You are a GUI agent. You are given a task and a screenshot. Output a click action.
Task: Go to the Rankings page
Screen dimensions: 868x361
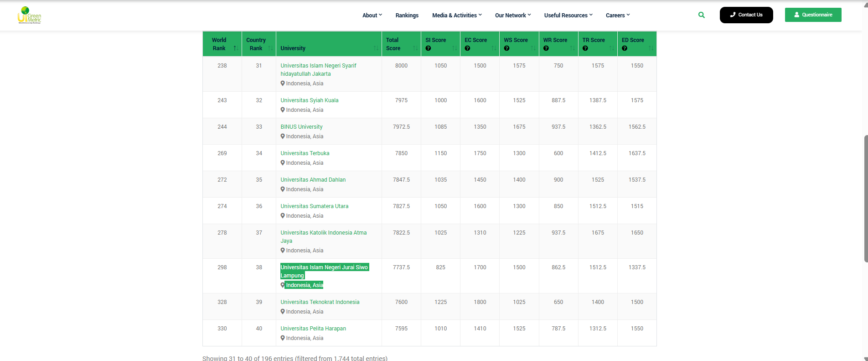(x=407, y=15)
